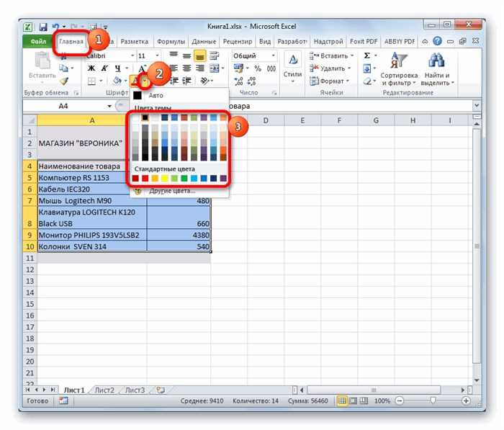This screenshot has width=504, height=430.
Task: Open the font size 11 dropdown
Action: tap(157, 56)
